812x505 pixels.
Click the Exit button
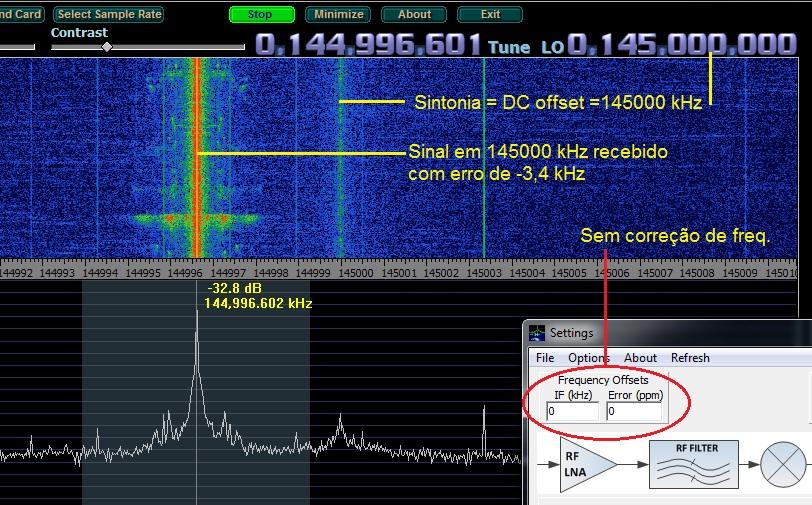click(x=490, y=15)
